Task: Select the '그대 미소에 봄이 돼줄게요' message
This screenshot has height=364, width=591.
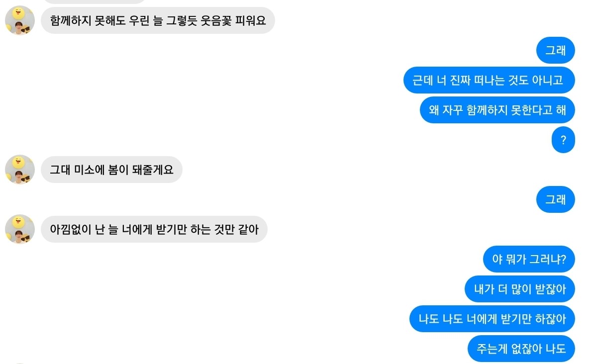Action: point(111,170)
